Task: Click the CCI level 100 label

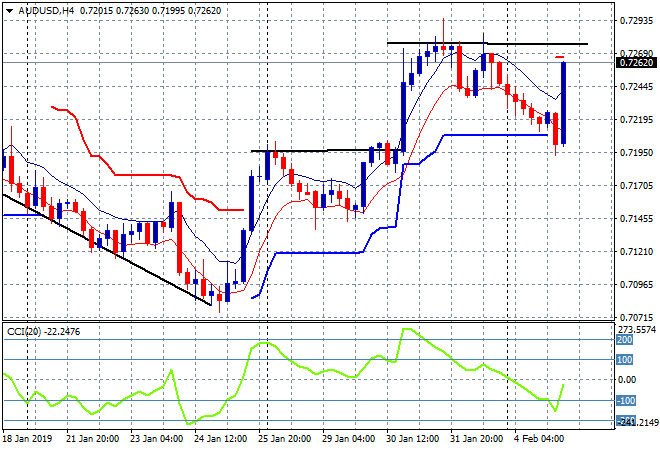Action: coord(625,359)
